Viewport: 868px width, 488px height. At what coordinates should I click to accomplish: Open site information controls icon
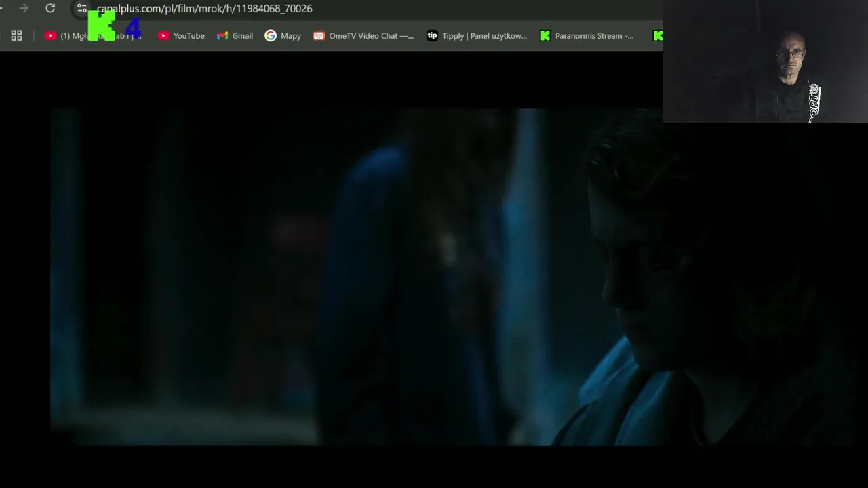coord(82,8)
